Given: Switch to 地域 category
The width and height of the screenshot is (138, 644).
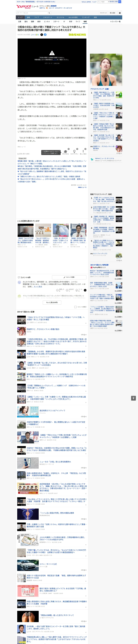Looking at the screenshot, I should tap(85, 21).
